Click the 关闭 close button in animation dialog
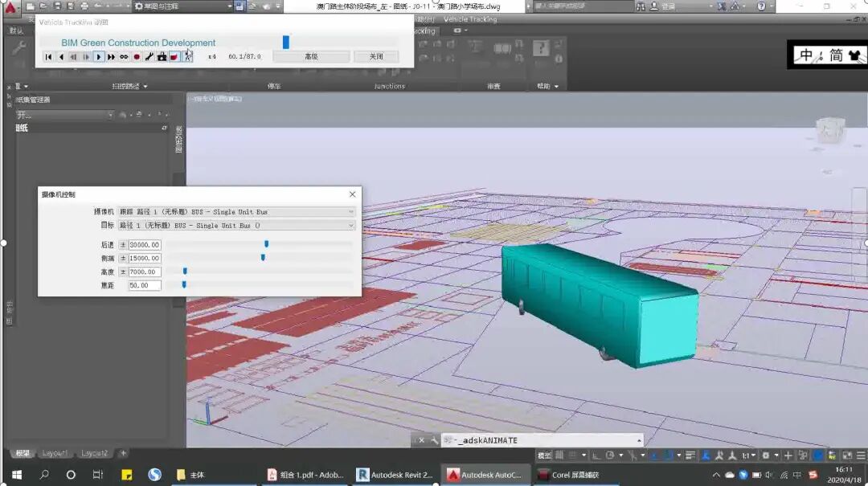Image resolution: width=868 pixels, height=486 pixels. 376,57
